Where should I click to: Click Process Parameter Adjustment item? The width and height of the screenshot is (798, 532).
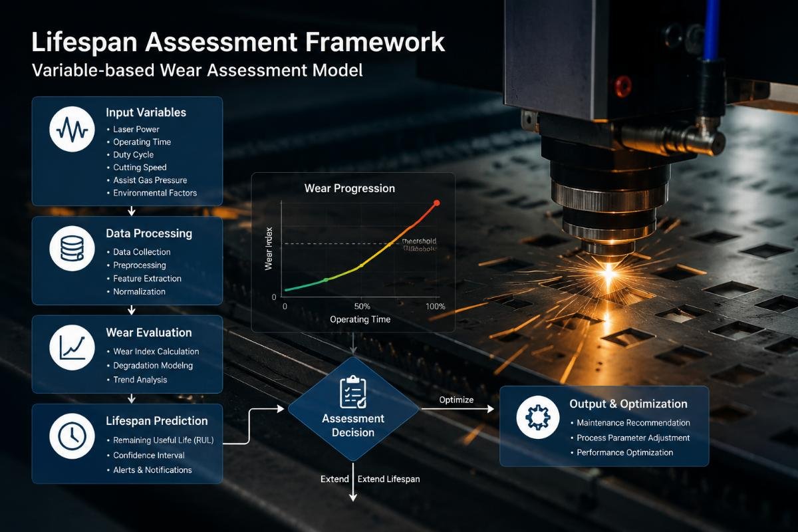(x=633, y=438)
